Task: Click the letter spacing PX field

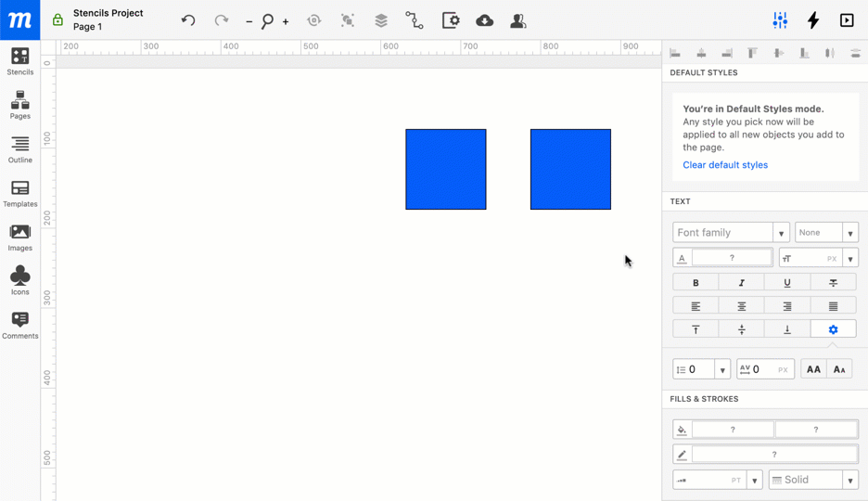Action: [x=766, y=369]
